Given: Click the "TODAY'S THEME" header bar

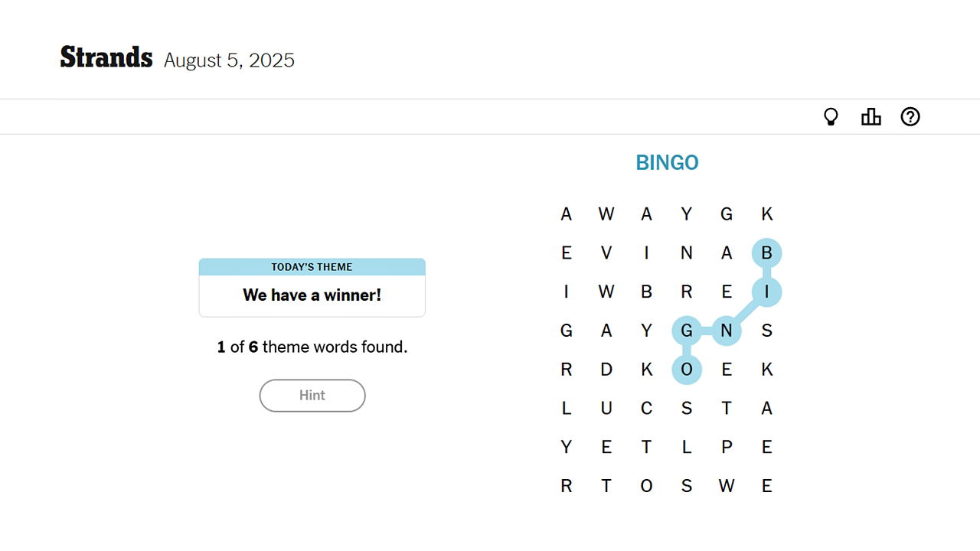Looking at the screenshot, I should pos(312,267).
